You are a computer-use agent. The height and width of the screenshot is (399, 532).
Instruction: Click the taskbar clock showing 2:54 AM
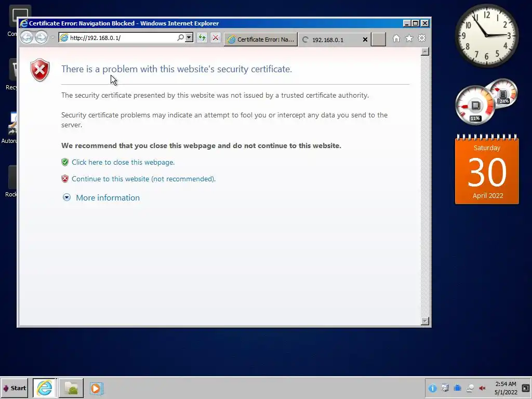coord(506,388)
